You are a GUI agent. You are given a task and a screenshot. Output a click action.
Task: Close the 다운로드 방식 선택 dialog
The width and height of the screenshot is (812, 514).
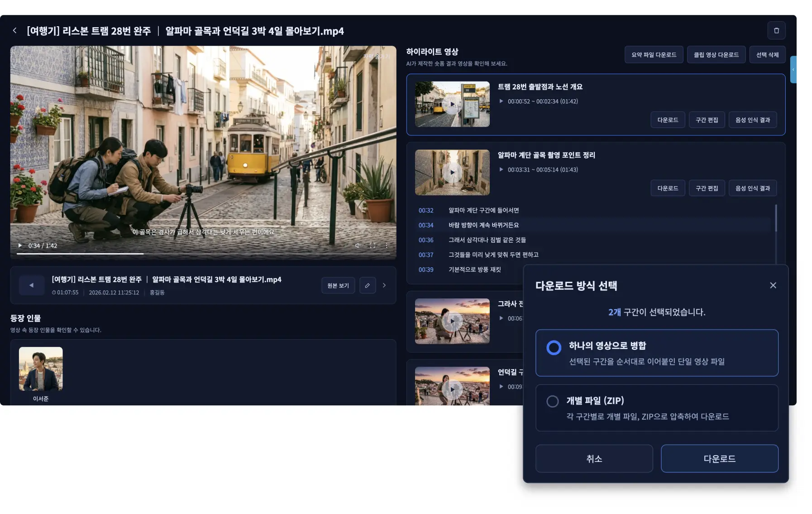[773, 285]
